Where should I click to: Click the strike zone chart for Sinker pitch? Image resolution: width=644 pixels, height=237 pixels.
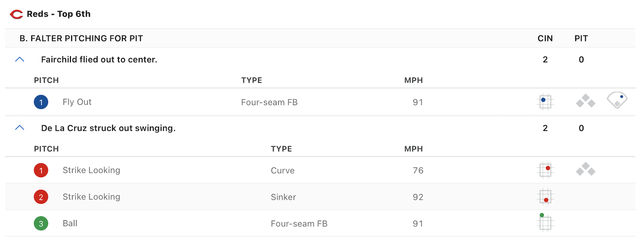coord(545,197)
